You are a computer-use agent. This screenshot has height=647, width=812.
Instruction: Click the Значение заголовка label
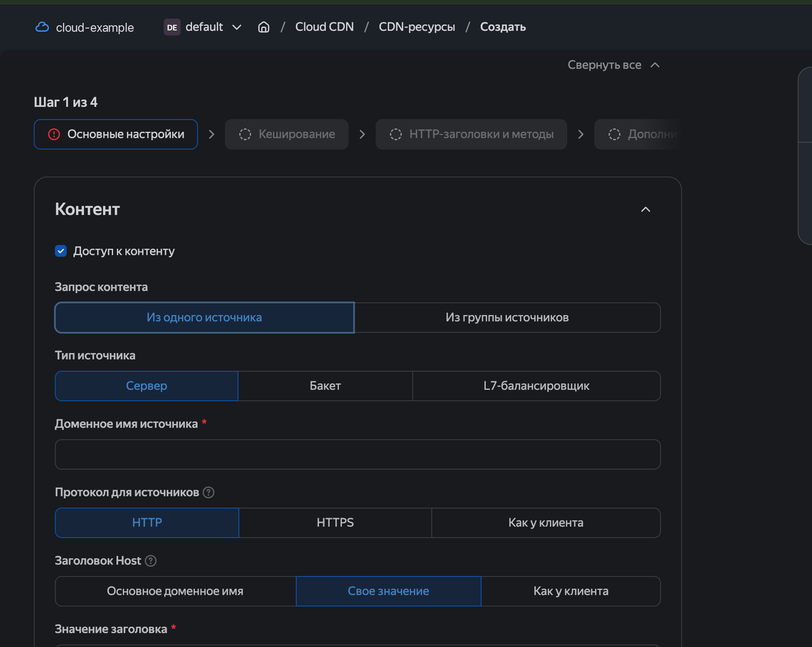tap(111, 629)
